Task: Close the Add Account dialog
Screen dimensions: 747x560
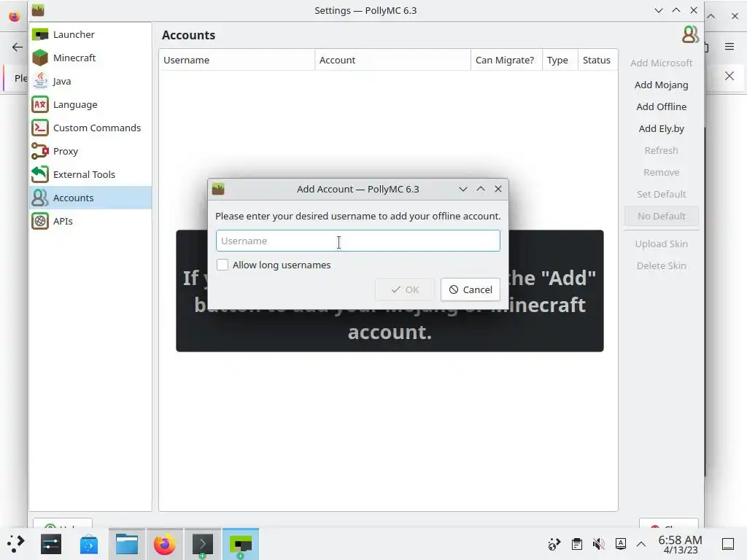Action: [x=498, y=189]
